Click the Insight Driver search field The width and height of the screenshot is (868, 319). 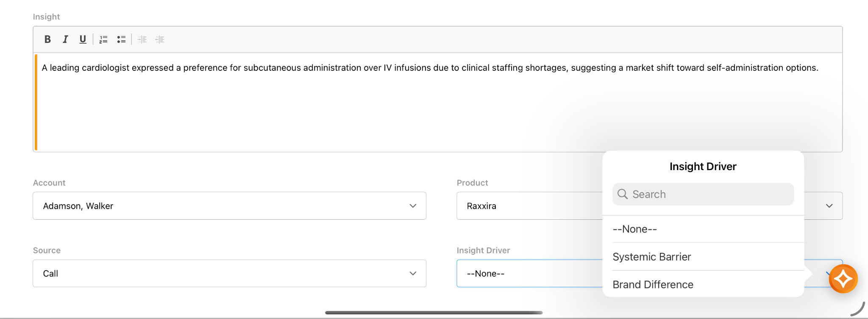click(x=703, y=194)
